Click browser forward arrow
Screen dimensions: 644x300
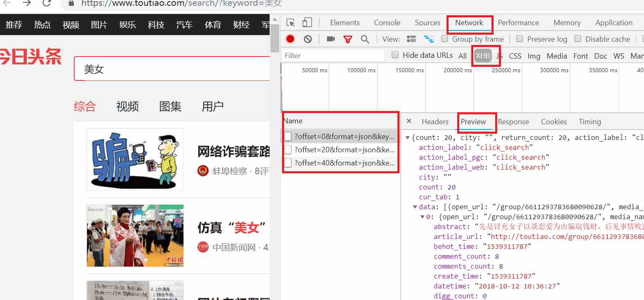pos(27,3)
